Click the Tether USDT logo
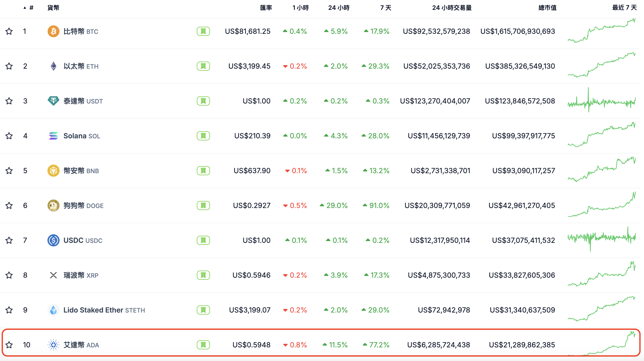644x361 pixels. pos(53,101)
